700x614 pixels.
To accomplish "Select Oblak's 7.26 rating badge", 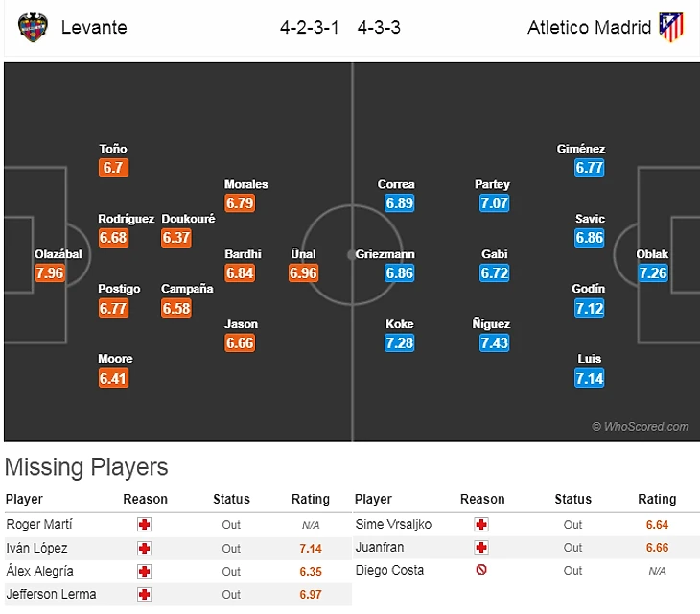I will point(652,273).
